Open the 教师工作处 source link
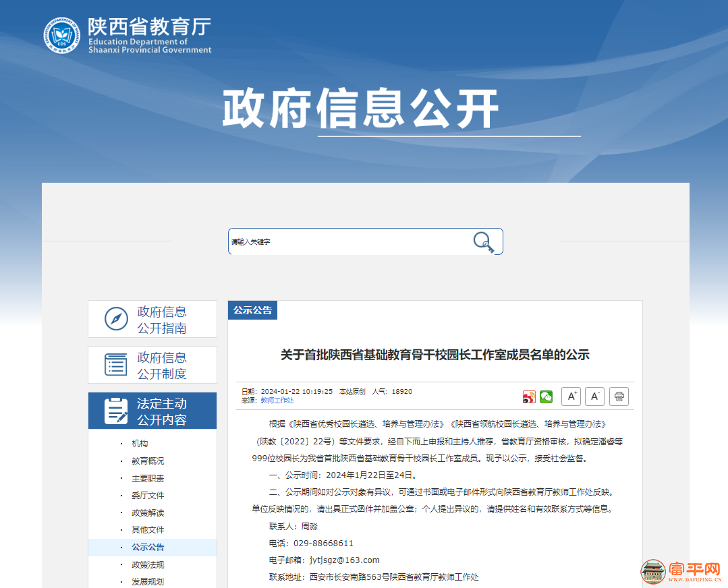This screenshot has height=588, width=728. click(277, 401)
